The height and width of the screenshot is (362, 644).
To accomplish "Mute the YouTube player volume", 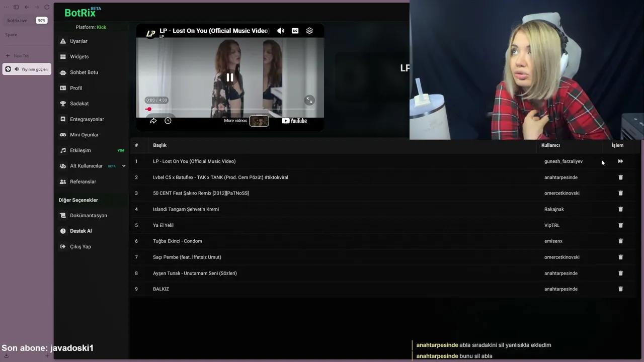I will (281, 31).
